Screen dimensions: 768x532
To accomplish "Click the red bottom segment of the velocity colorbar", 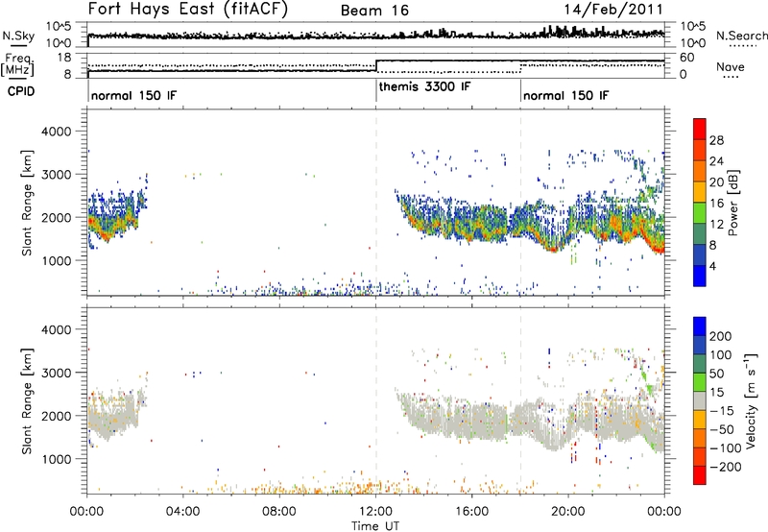I will coord(700,475).
